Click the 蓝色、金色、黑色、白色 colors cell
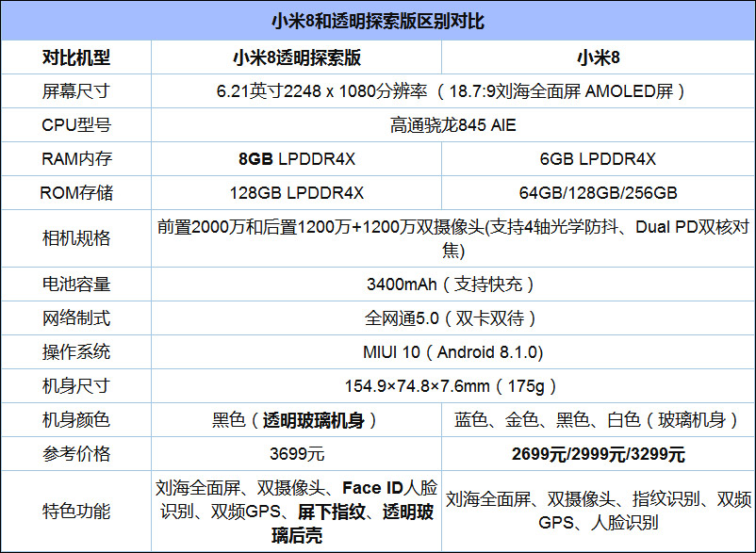 pyautogui.click(x=599, y=419)
